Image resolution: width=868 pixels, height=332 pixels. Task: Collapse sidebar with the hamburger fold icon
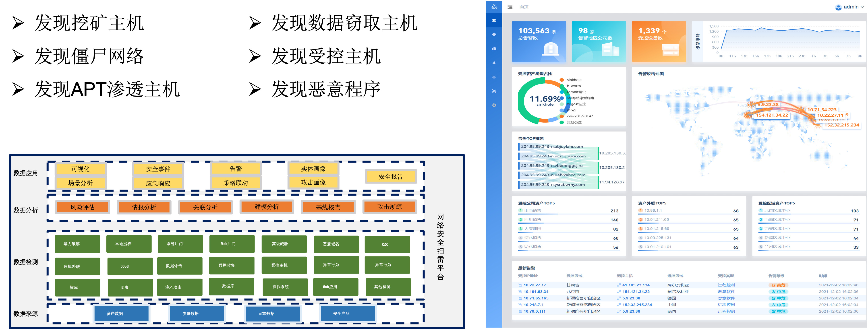(x=510, y=7)
